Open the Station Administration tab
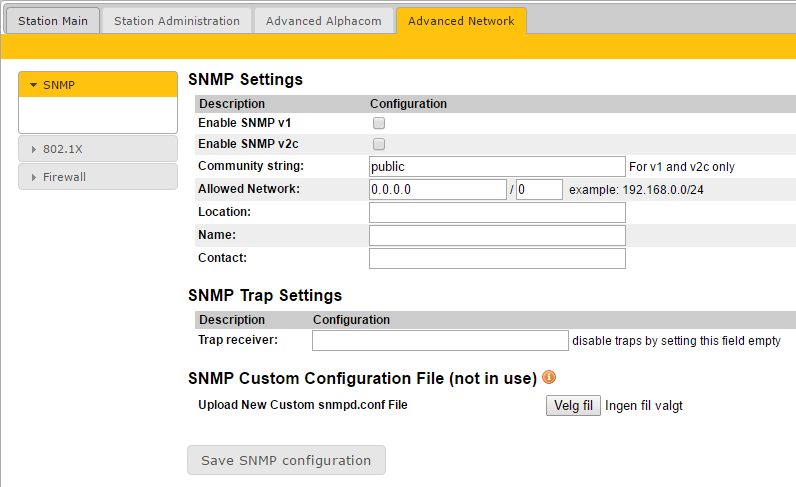Image resolution: width=796 pixels, height=487 pixels. [x=177, y=21]
